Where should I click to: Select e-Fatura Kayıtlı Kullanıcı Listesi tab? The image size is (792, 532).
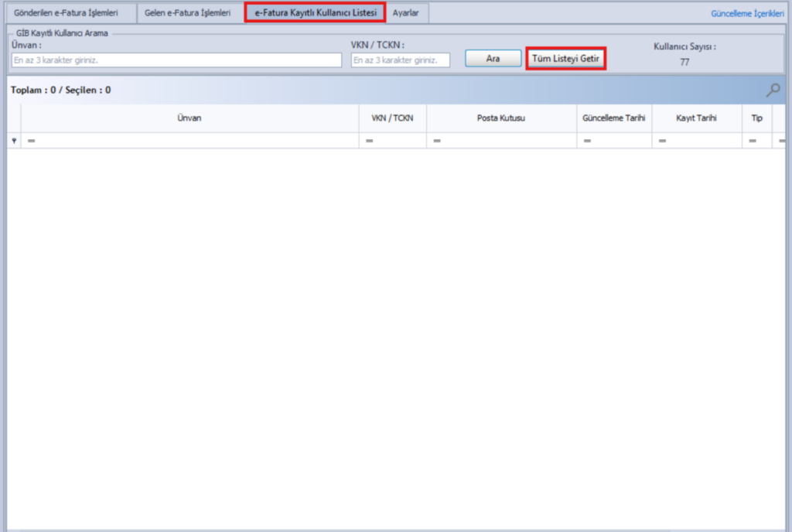click(316, 13)
